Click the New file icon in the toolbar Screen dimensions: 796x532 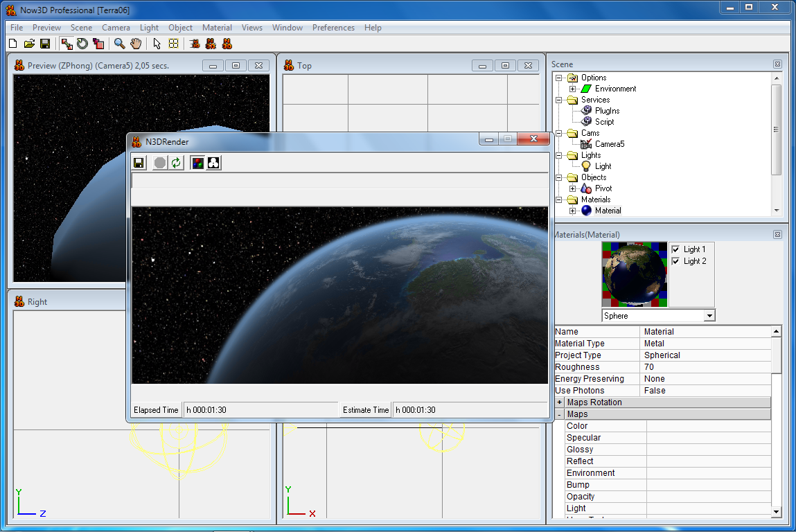click(12, 44)
